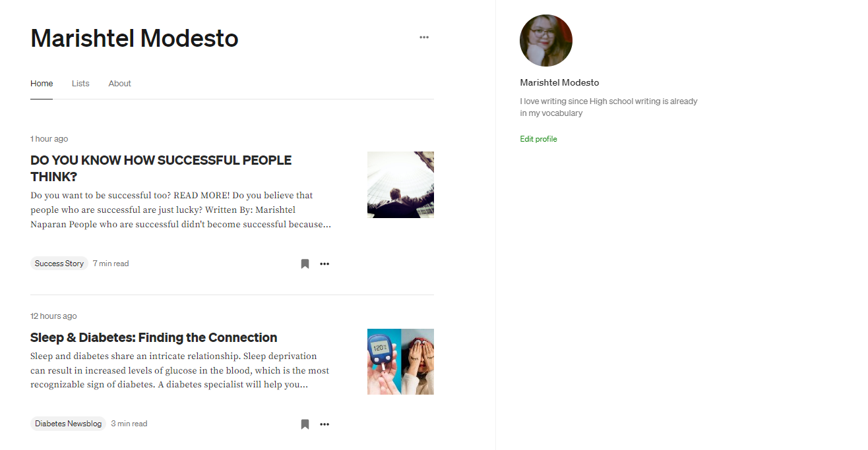Image resolution: width=868 pixels, height=450 pixels.
Task: Open more options for the Sleep & Diabetes article
Action: [x=325, y=424]
